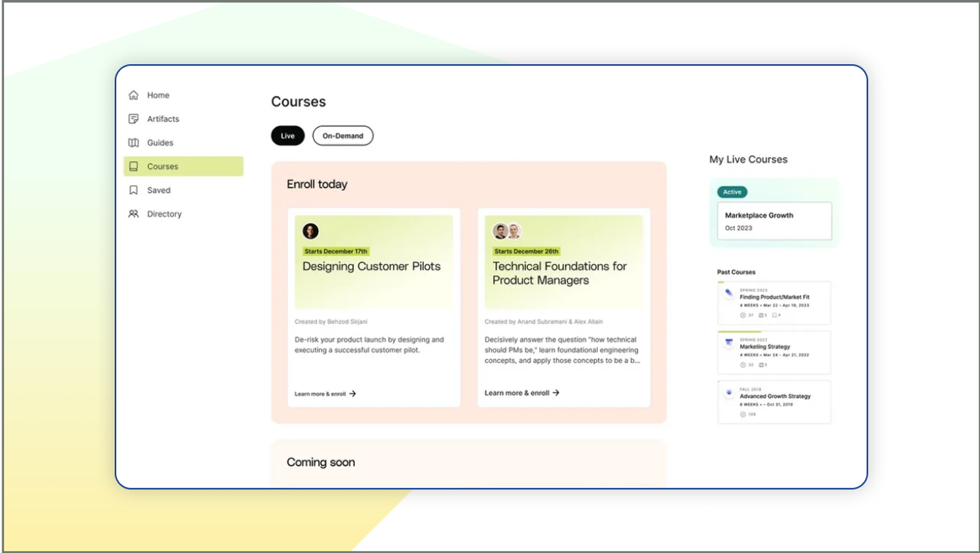Select the Home icon in the sidebar

pos(133,95)
